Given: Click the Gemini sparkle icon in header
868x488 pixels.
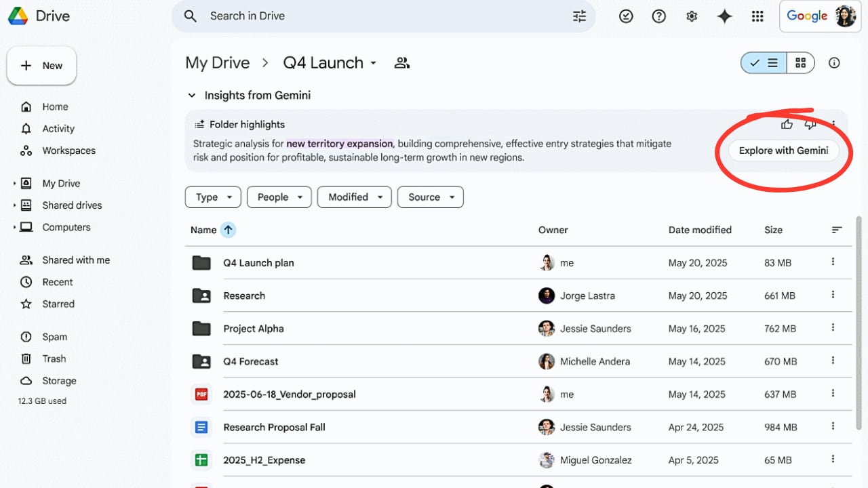Looking at the screenshot, I should (724, 16).
